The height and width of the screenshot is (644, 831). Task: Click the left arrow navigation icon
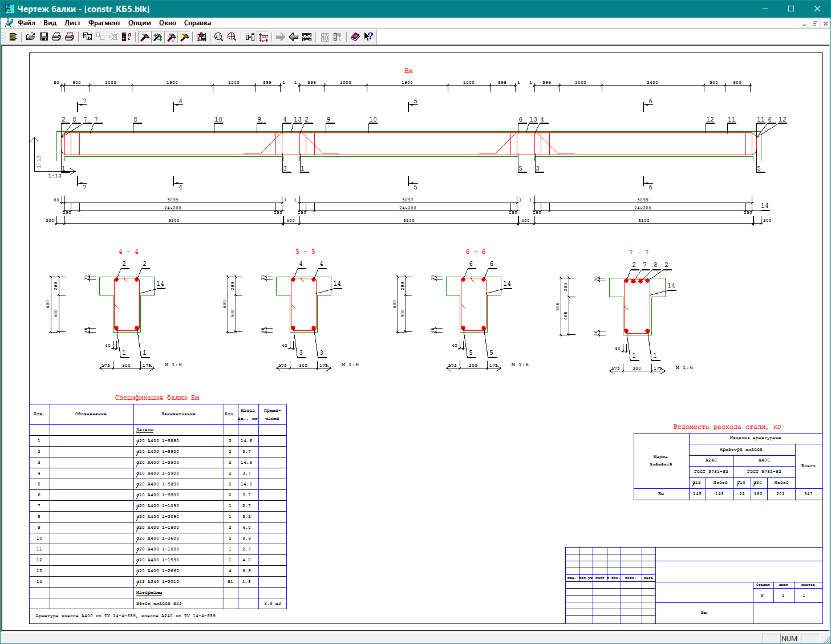tap(294, 37)
